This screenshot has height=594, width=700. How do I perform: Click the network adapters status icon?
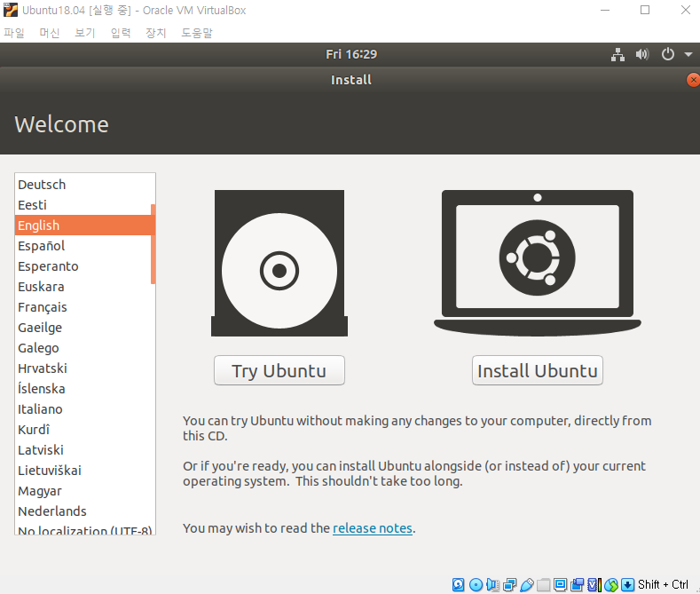tap(509, 584)
